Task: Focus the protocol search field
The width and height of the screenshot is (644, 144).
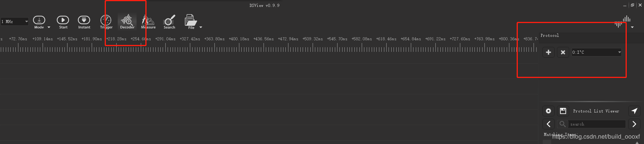Action: click(x=597, y=124)
